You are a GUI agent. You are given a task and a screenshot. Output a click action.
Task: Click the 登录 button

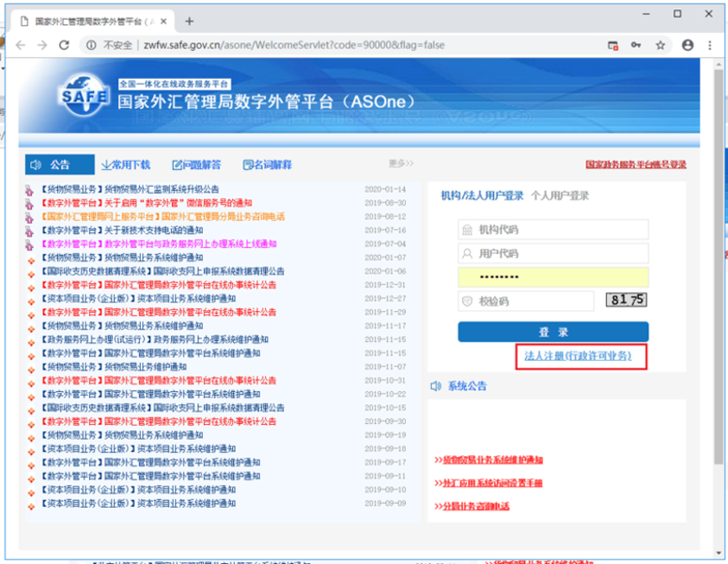pos(553,332)
